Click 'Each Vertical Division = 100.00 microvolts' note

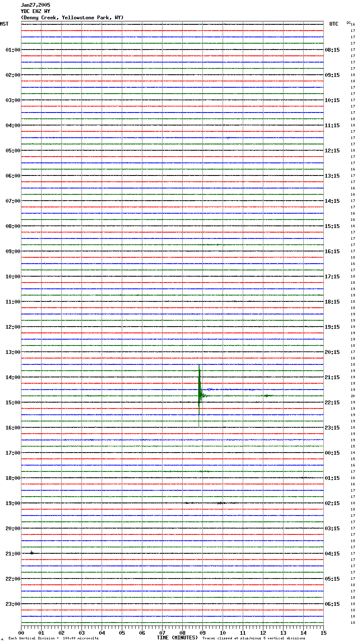click(x=53, y=639)
